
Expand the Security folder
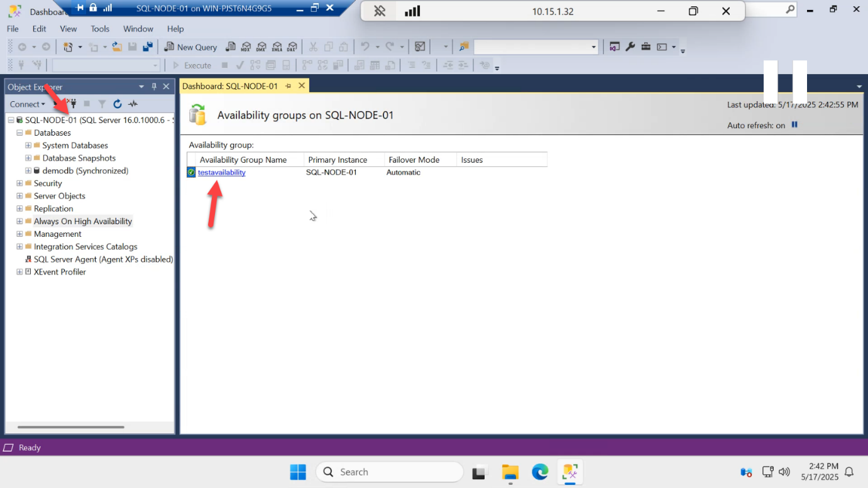click(x=19, y=183)
